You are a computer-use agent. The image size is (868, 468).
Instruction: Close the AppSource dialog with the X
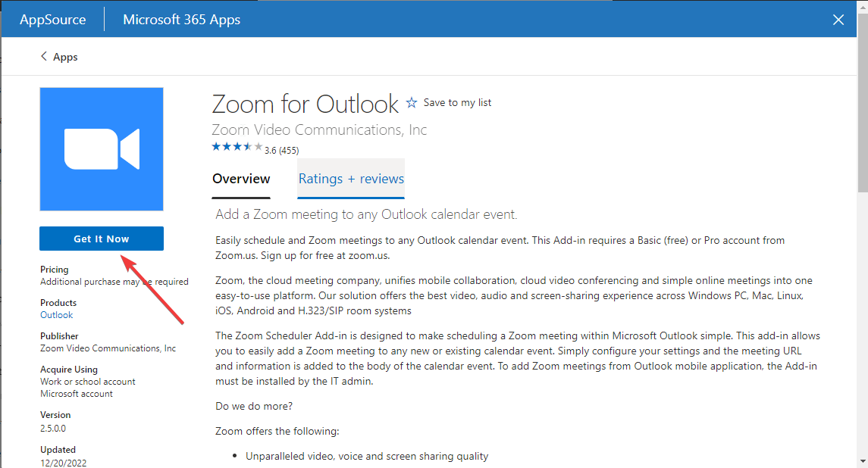(x=838, y=20)
